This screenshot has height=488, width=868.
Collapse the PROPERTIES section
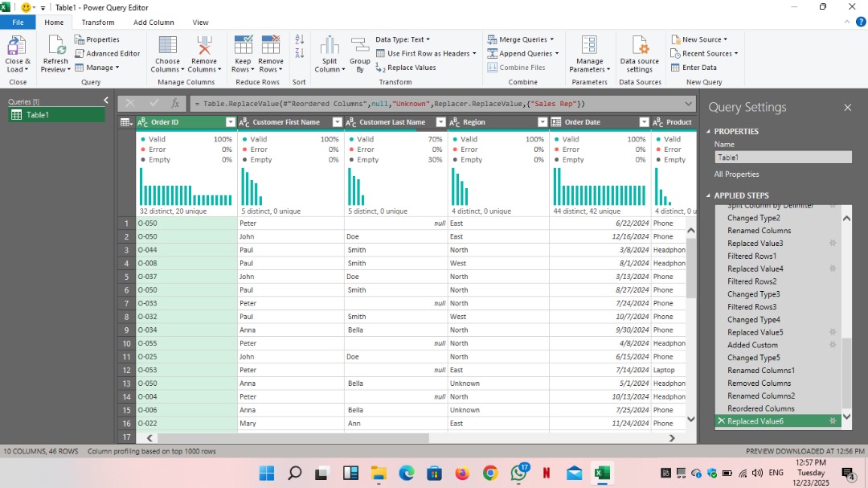[x=709, y=131]
